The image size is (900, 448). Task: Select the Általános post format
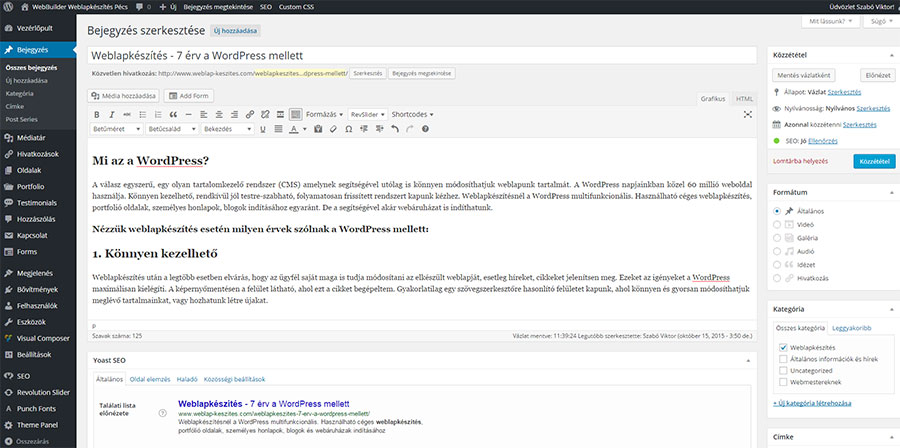777,211
